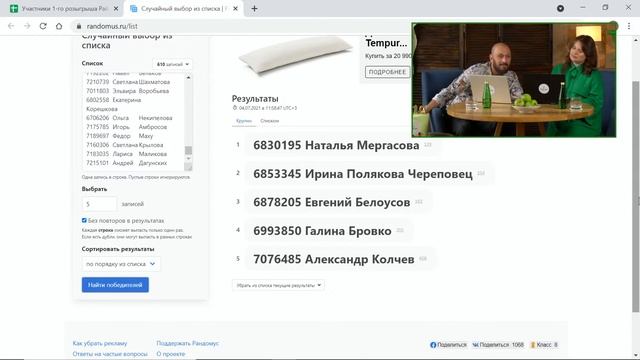The width and height of the screenshot is (640, 360).
Task: Open the 'Как убрать рекламу' link
Action: (100, 343)
